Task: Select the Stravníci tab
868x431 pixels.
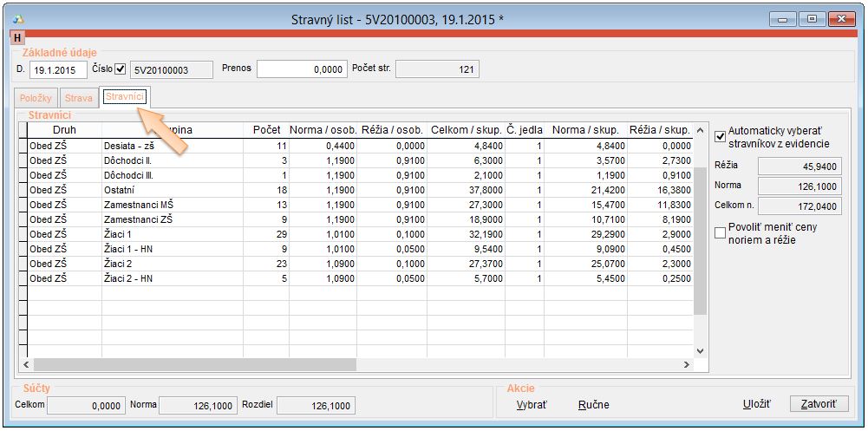Action: click(x=125, y=97)
